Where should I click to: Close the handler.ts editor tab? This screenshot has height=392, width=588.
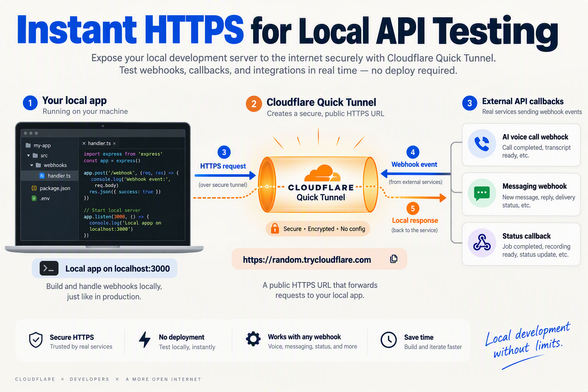click(x=114, y=144)
